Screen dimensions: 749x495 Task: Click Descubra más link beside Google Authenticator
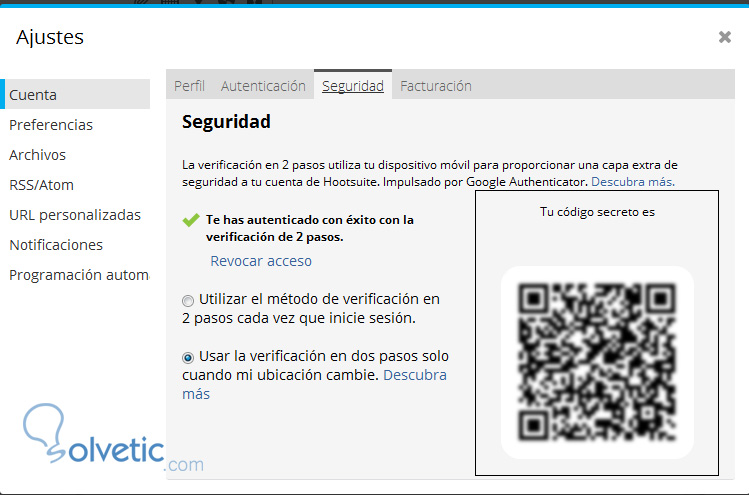(x=633, y=182)
